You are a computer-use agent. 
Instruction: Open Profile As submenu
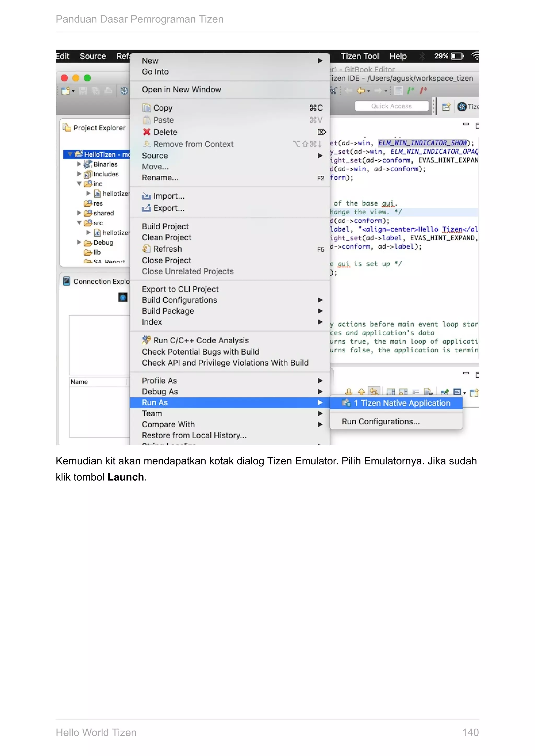(230, 381)
